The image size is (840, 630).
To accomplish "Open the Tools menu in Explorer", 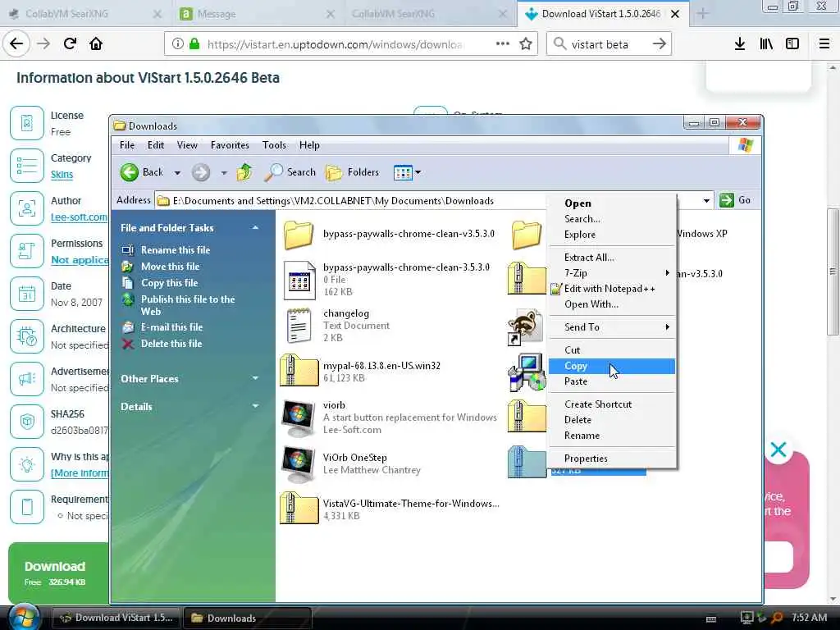I will [274, 145].
